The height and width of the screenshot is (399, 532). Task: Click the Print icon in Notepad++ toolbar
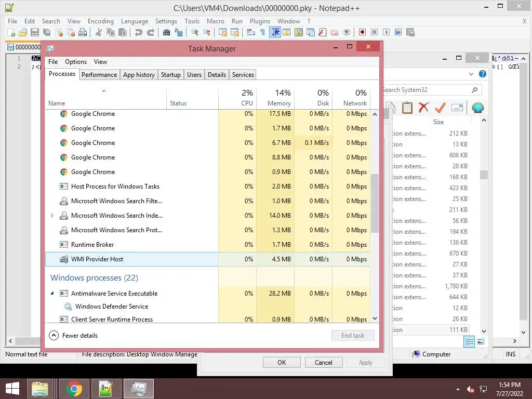point(83,32)
